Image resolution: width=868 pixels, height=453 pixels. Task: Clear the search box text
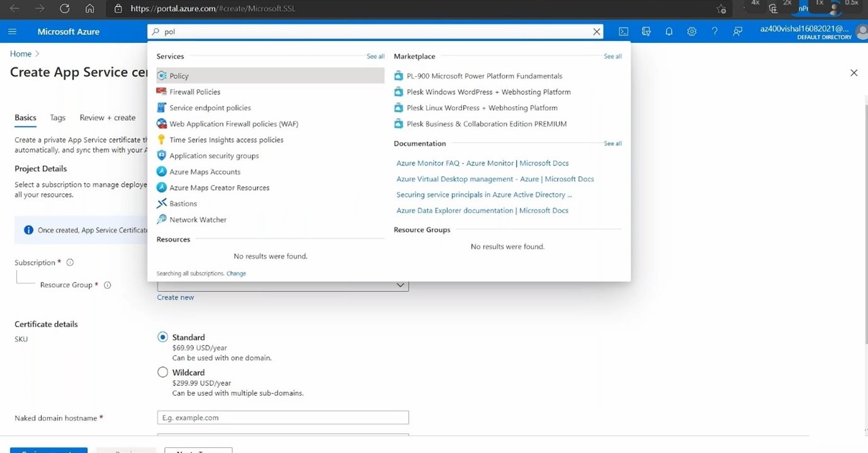pos(596,31)
